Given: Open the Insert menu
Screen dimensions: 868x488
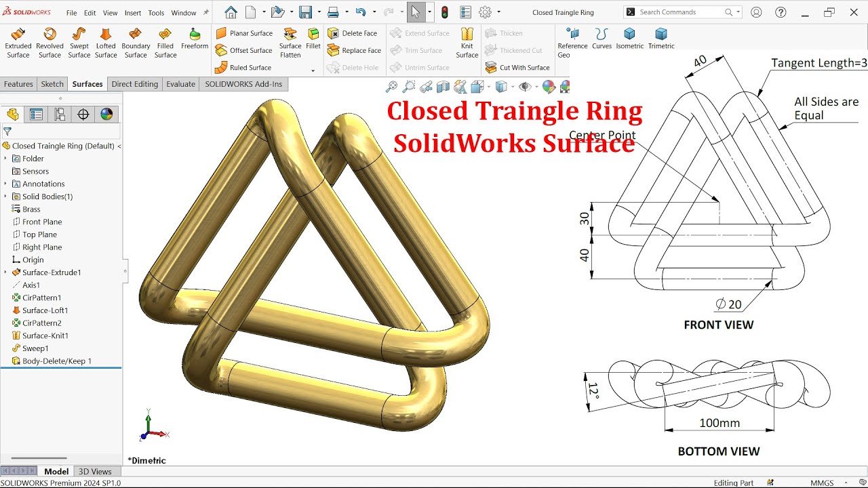Looking at the screenshot, I should click(133, 13).
